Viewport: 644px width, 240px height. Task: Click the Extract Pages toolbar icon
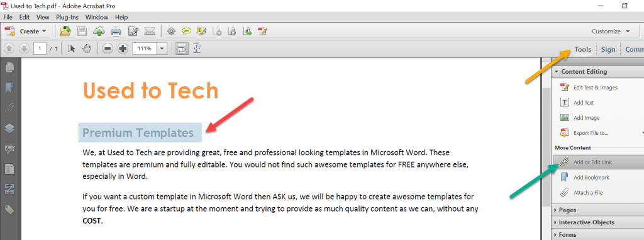(x=247, y=31)
